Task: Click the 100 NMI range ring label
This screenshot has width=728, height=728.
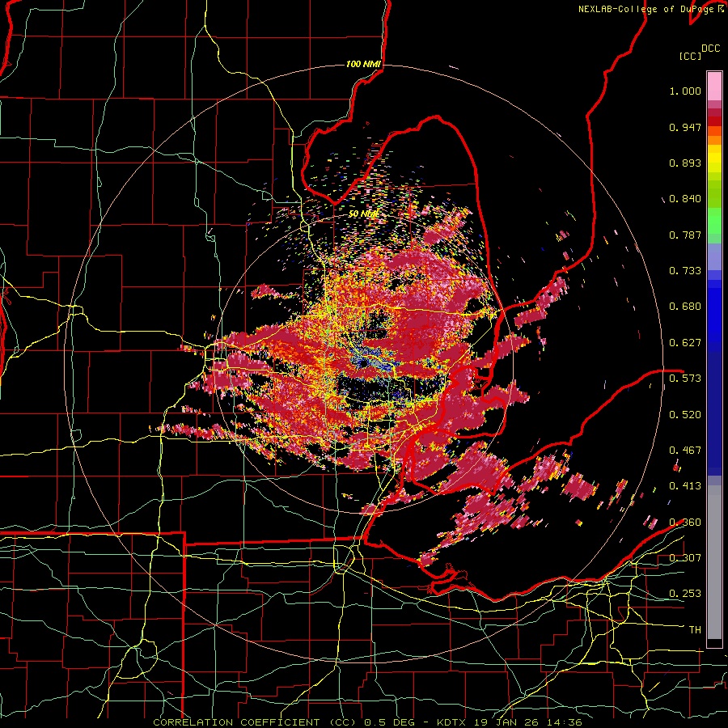Action: (x=363, y=64)
